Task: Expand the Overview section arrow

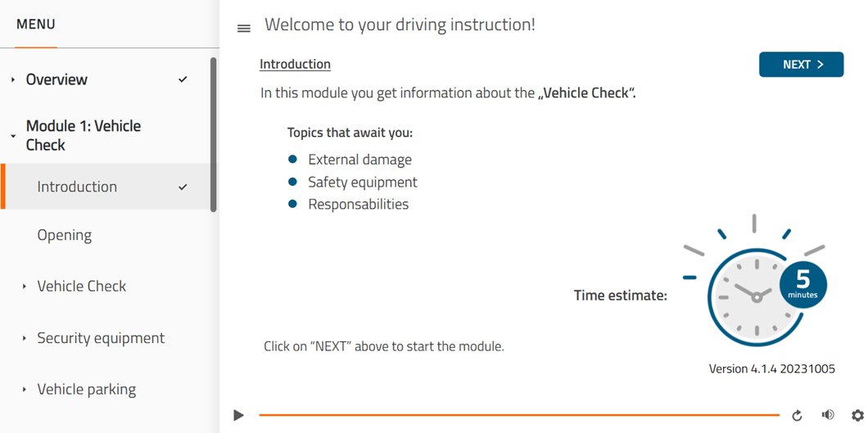Action: click(13, 79)
